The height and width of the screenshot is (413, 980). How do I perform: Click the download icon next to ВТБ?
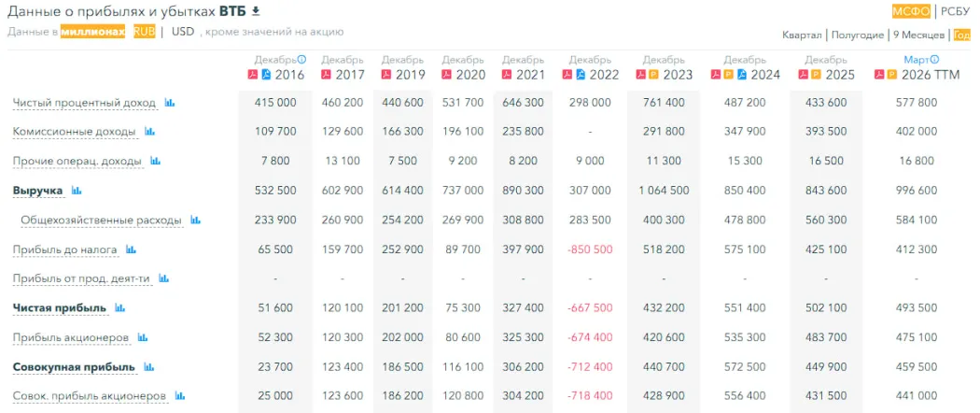tap(256, 11)
